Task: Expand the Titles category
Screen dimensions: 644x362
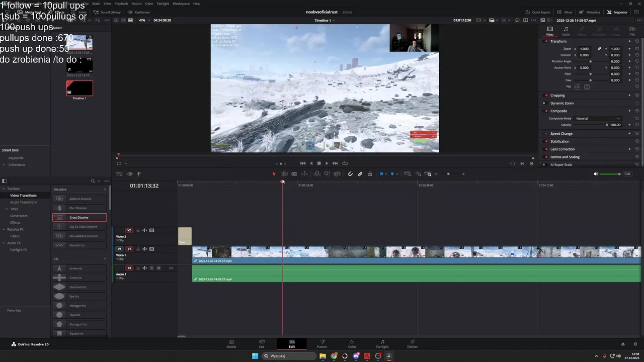Action: click(x=7, y=209)
